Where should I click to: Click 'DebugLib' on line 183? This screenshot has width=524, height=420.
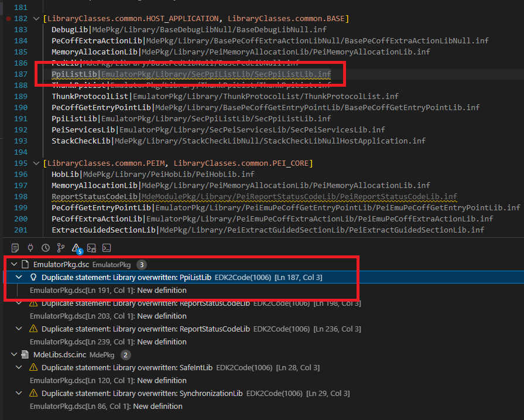pos(70,30)
